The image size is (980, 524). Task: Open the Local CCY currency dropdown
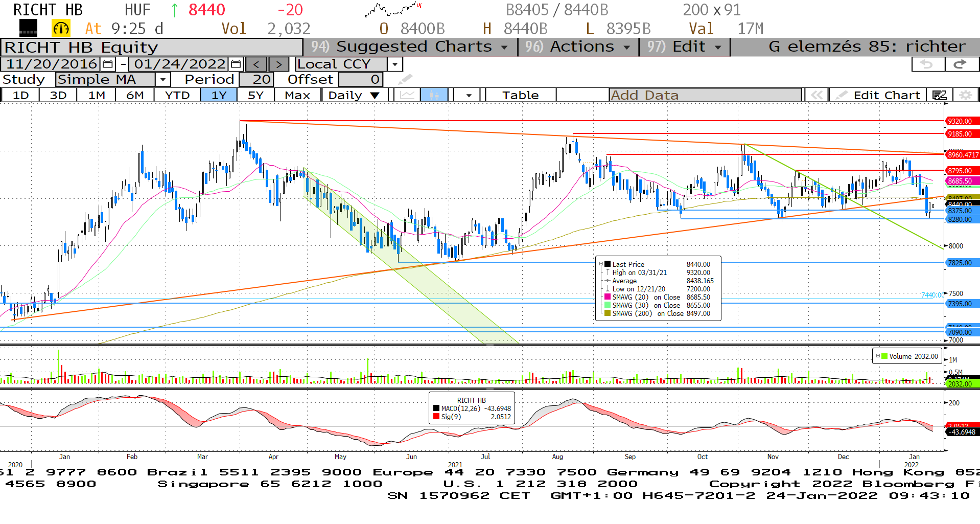pyautogui.click(x=395, y=64)
